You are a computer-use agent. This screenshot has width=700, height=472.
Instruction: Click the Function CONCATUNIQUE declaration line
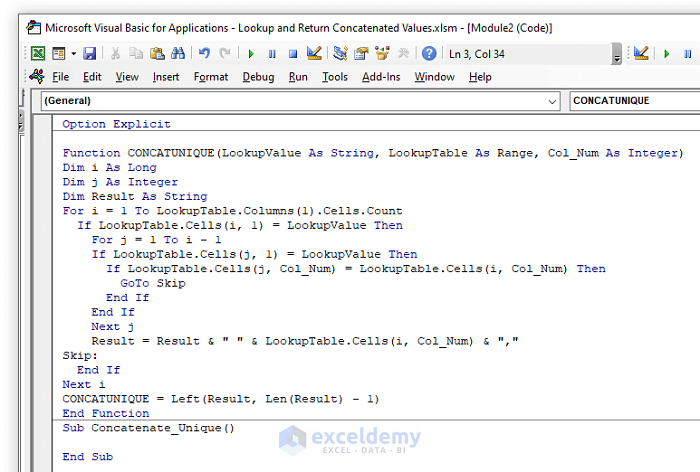(373, 153)
